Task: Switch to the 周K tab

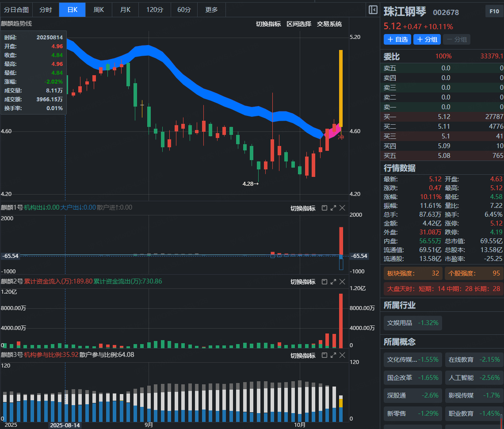Action: (99, 10)
